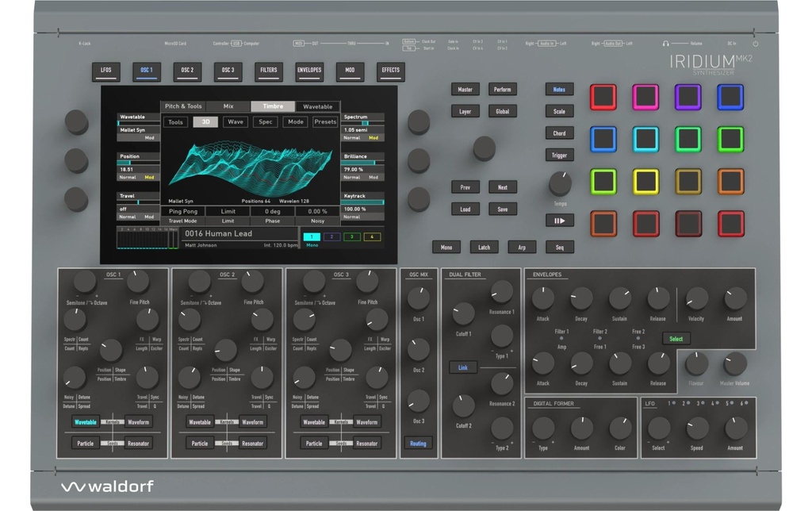Change the Ping Pong travel mode field
812x511 pixels.
point(183,211)
